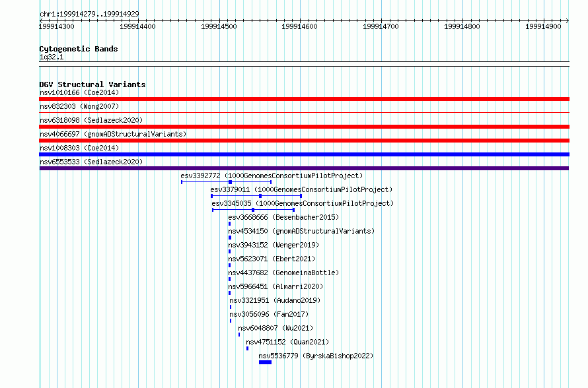588x388 pixels.
Task: Click the chr1:199914279..199914929 region label
Action: tap(89, 14)
